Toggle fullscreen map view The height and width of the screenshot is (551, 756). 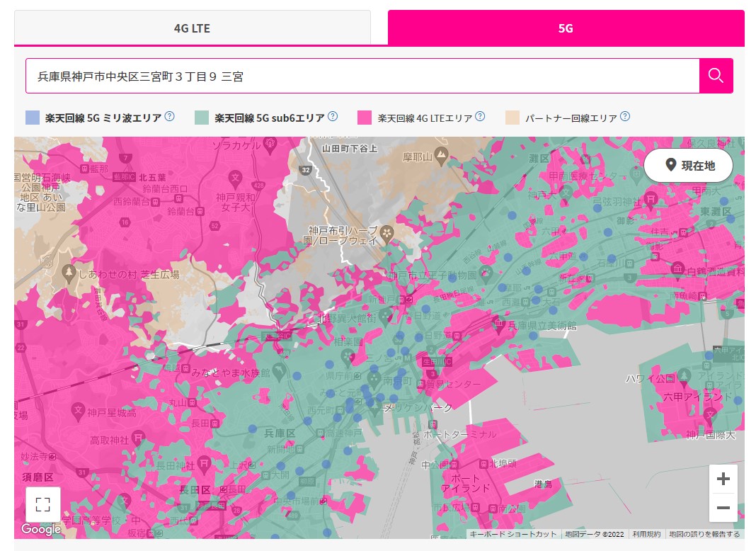pos(43,504)
